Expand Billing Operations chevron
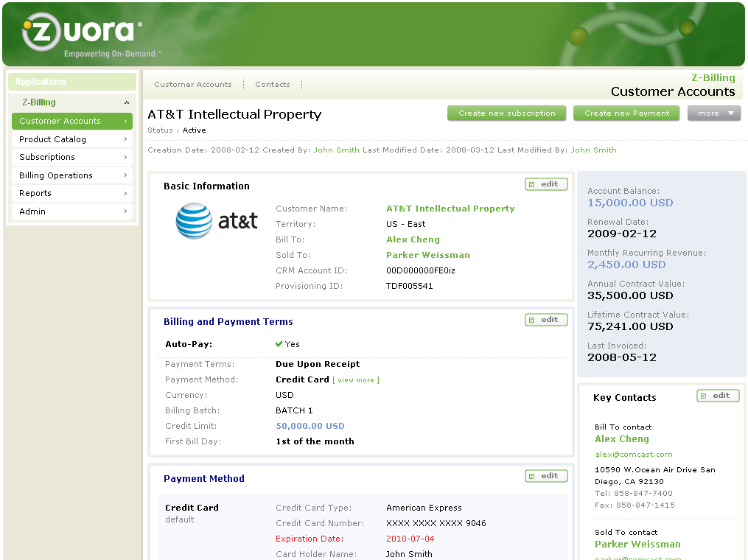 click(125, 175)
